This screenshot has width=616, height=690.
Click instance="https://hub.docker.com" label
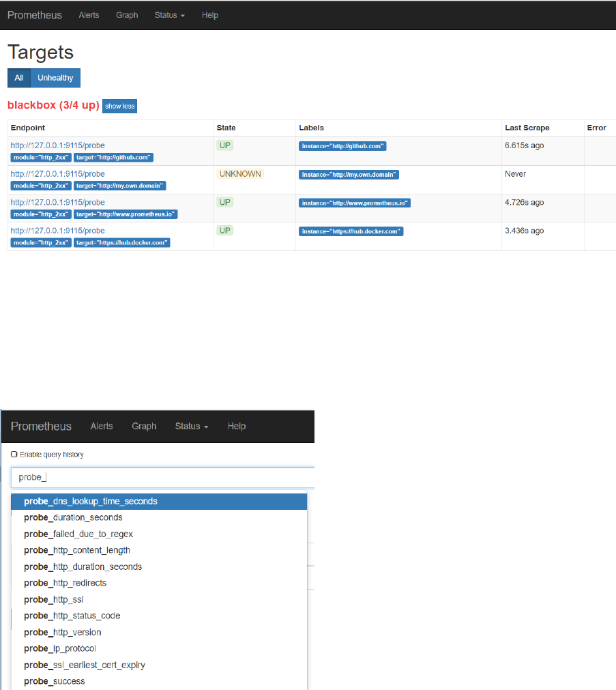[351, 231]
